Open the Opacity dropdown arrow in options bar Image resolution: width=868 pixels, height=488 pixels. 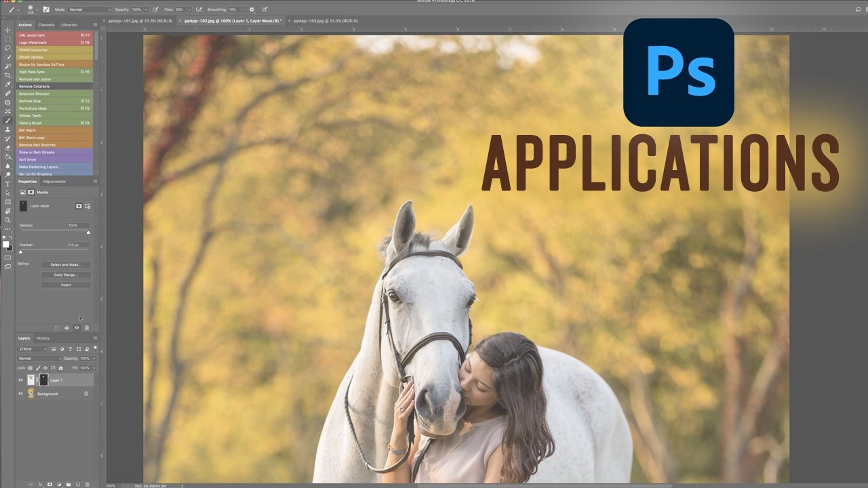point(146,9)
